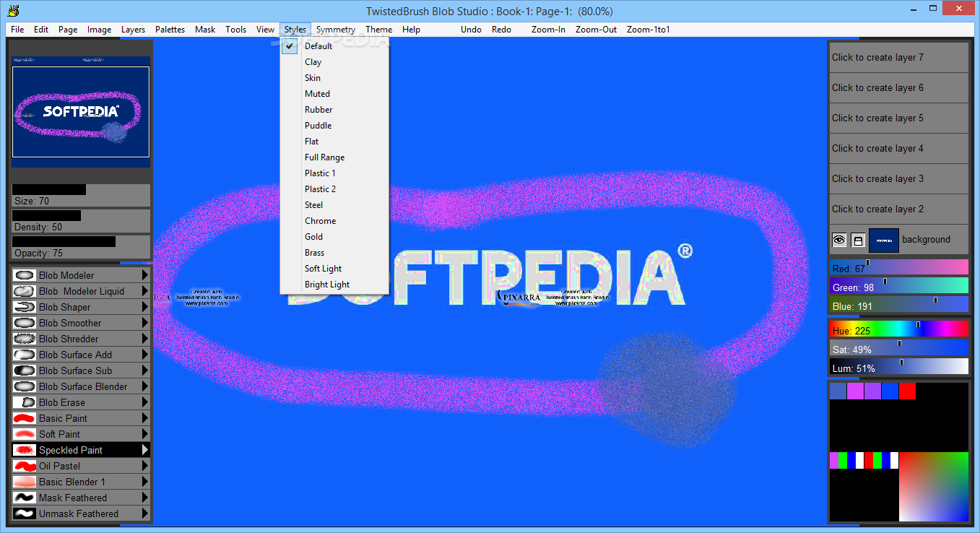Image resolution: width=980 pixels, height=533 pixels.
Task: Click to create layer 7
Action: tap(898, 58)
